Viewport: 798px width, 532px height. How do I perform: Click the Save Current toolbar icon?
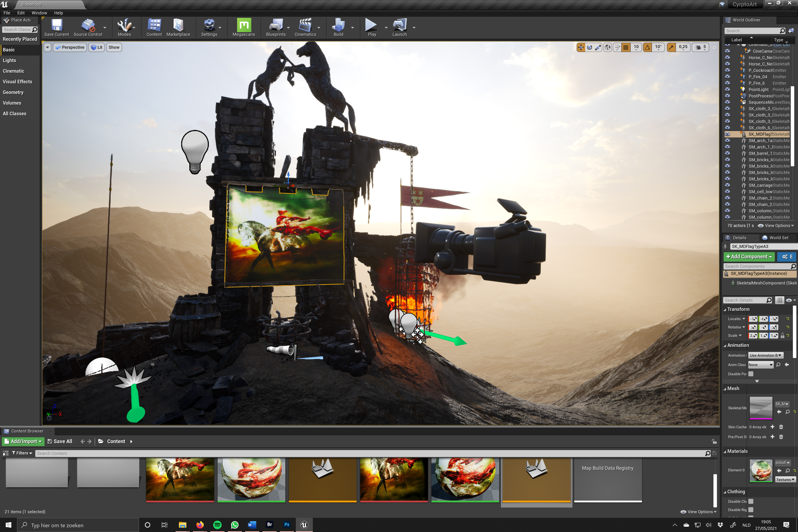click(56, 27)
